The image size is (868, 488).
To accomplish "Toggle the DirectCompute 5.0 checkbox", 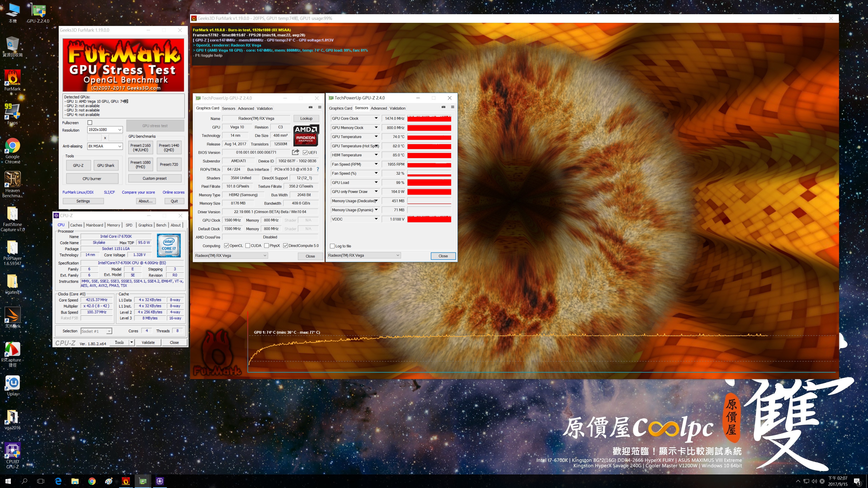I will [285, 246].
